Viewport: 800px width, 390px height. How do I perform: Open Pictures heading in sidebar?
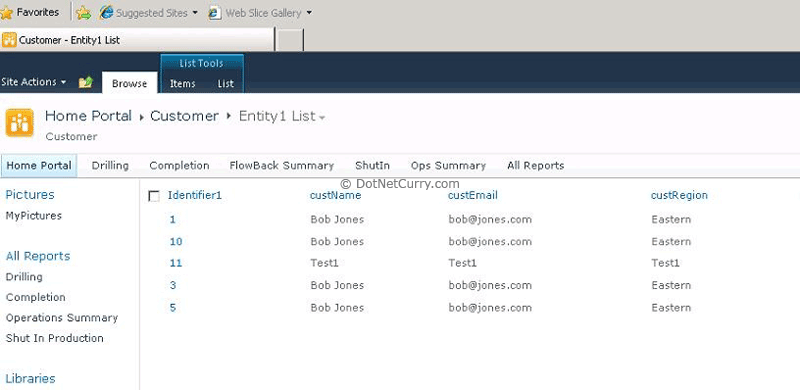tap(30, 194)
